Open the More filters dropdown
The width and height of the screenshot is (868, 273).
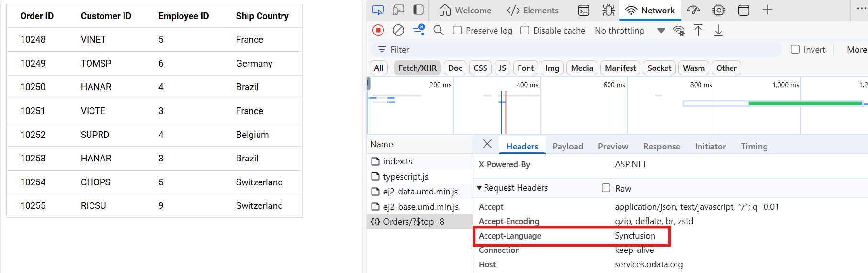pos(856,50)
